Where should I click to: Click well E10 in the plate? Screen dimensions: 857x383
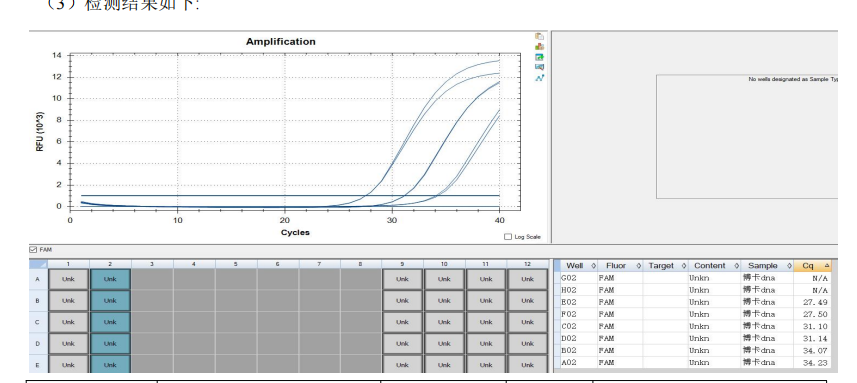tap(444, 364)
